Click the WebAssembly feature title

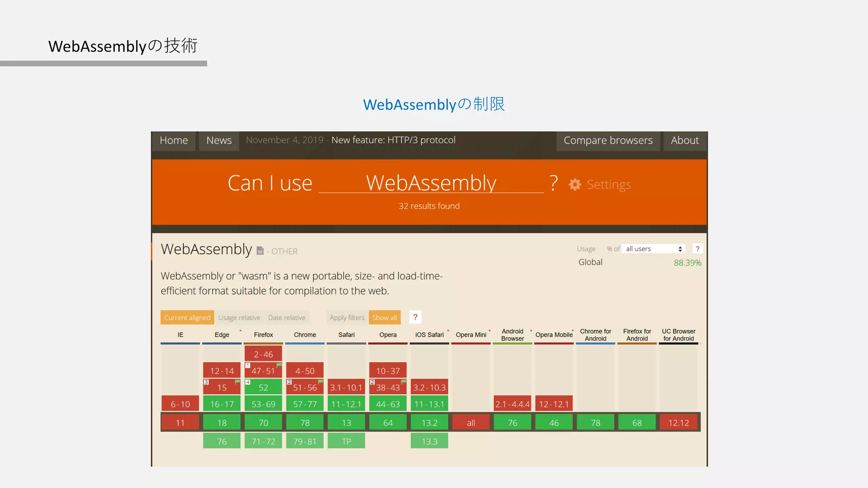pyautogui.click(x=206, y=249)
